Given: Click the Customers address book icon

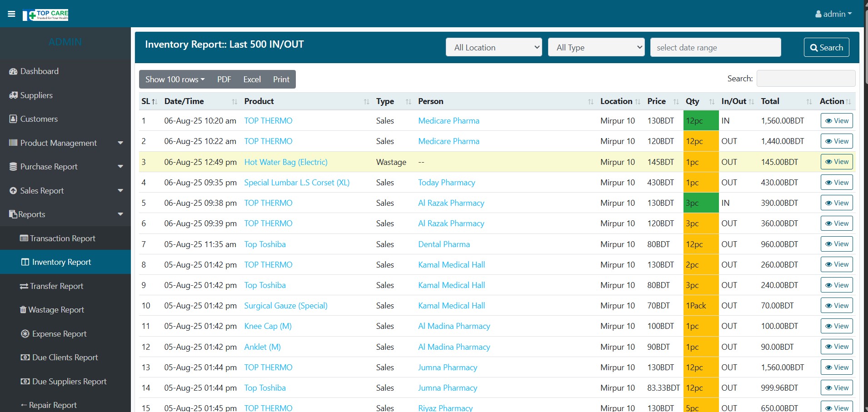Looking at the screenshot, I should 13,119.
